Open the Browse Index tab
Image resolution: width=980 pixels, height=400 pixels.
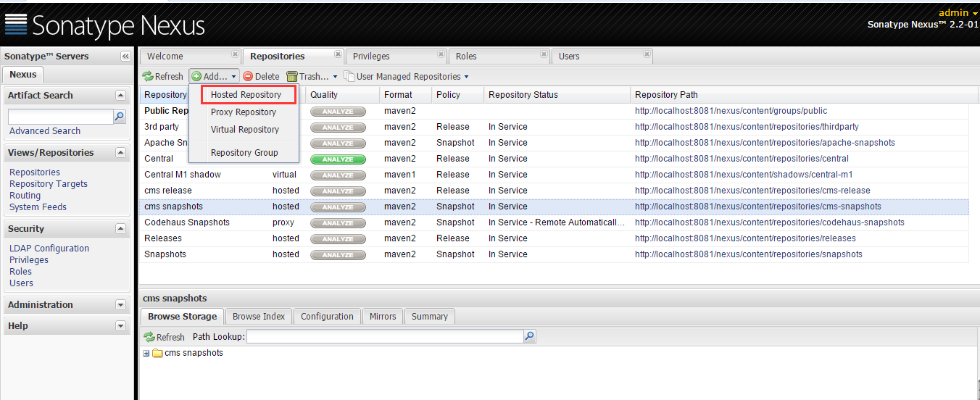coord(259,316)
